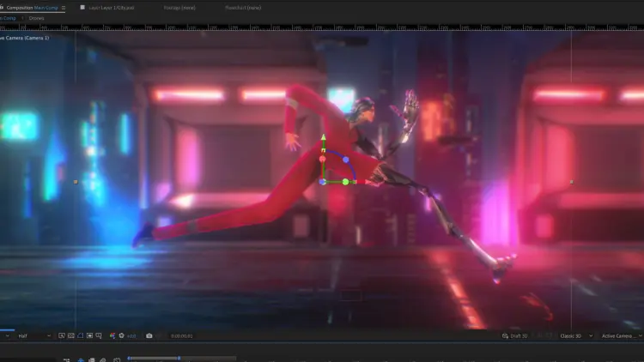Click the timeline time navigator start handle

click(x=130, y=359)
